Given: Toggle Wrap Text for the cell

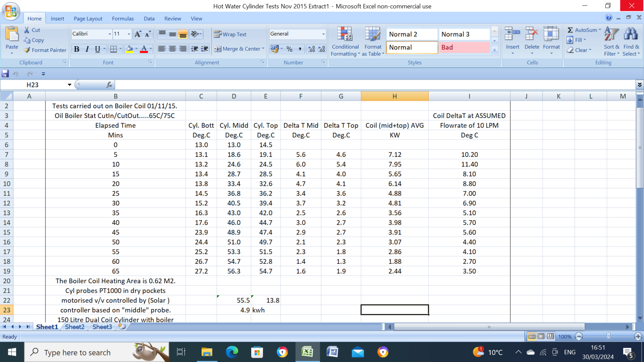Looking at the screenshot, I should point(230,34).
